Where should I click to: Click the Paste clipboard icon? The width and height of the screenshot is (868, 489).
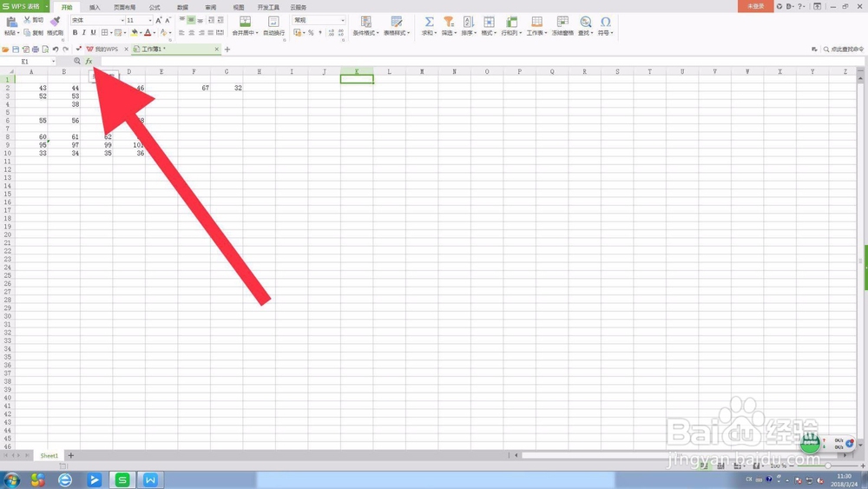point(11,23)
